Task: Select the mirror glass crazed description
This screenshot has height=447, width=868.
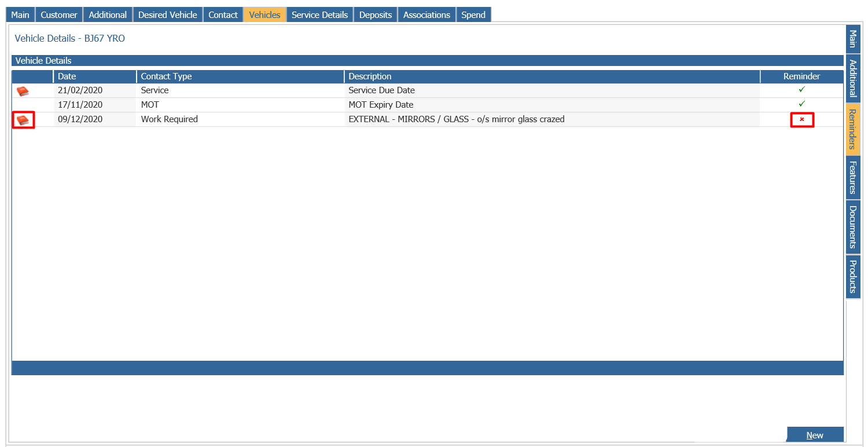Action: pyautogui.click(x=457, y=119)
